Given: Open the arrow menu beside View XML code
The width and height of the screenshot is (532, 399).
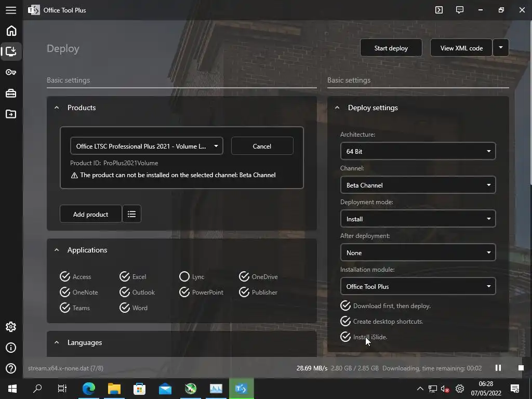Looking at the screenshot, I should pyautogui.click(x=501, y=48).
